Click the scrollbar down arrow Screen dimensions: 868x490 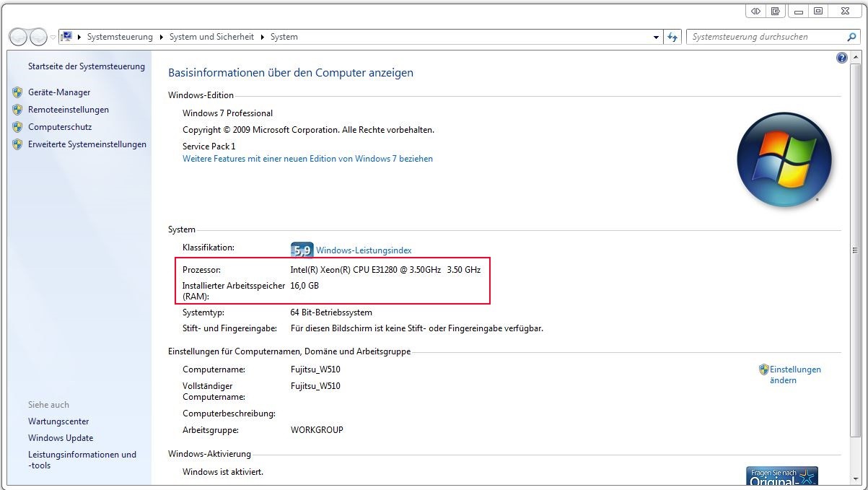856,480
